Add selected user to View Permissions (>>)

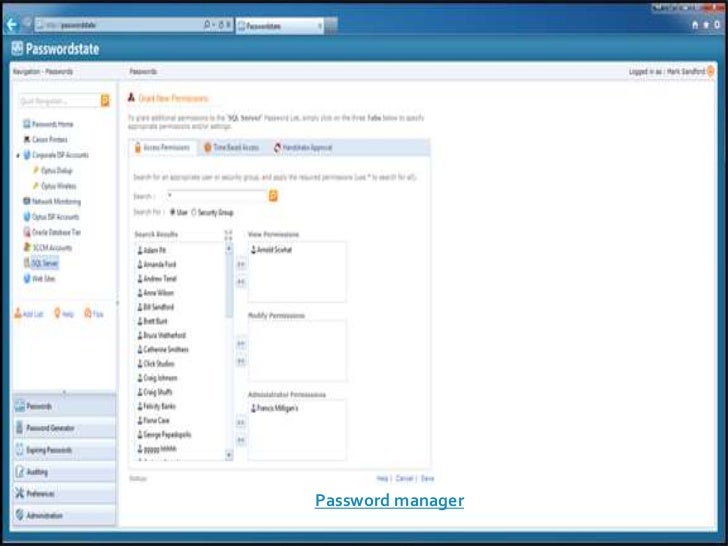coord(241,265)
